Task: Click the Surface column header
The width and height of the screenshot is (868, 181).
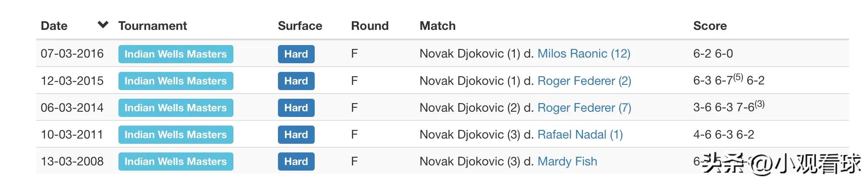Action: click(300, 26)
